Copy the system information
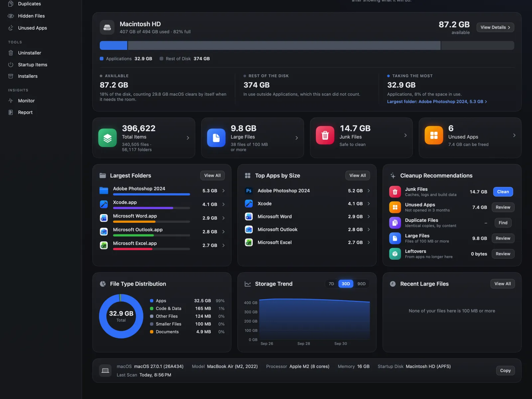The image size is (532, 399). pyautogui.click(x=505, y=370)
